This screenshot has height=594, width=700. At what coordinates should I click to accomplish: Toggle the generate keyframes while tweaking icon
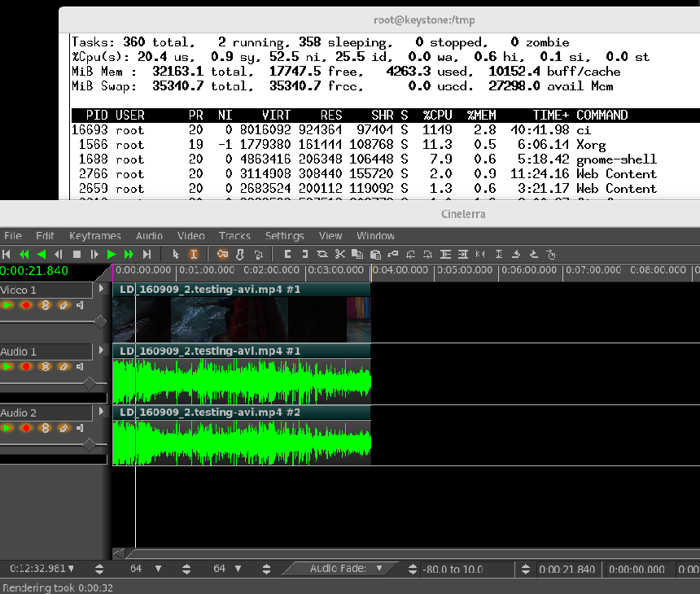[x=222, y=255]
